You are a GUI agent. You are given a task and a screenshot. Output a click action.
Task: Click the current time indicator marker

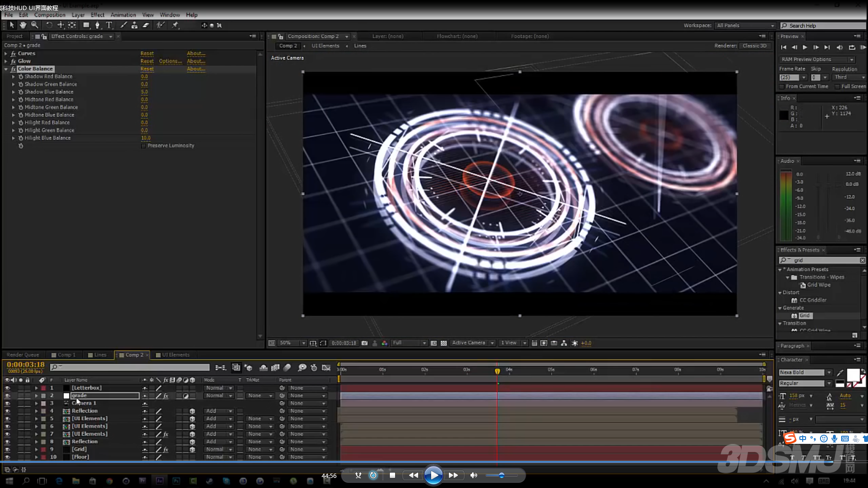[497, 371]
